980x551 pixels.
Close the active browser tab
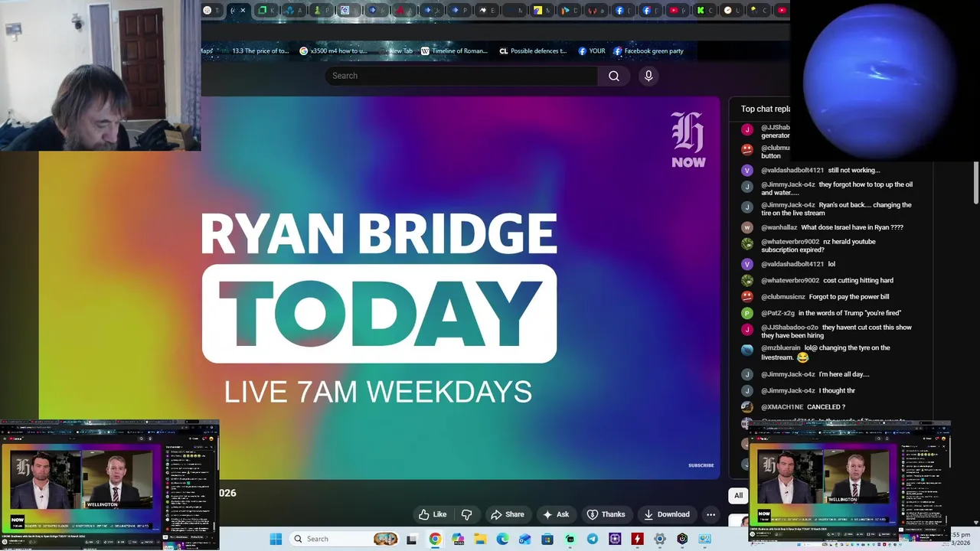point(243,10)
